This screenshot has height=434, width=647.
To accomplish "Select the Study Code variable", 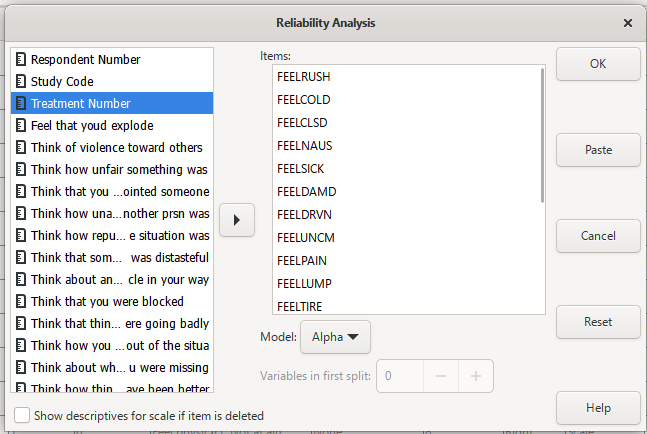I will pyautogui.click(x=112, y=81).
